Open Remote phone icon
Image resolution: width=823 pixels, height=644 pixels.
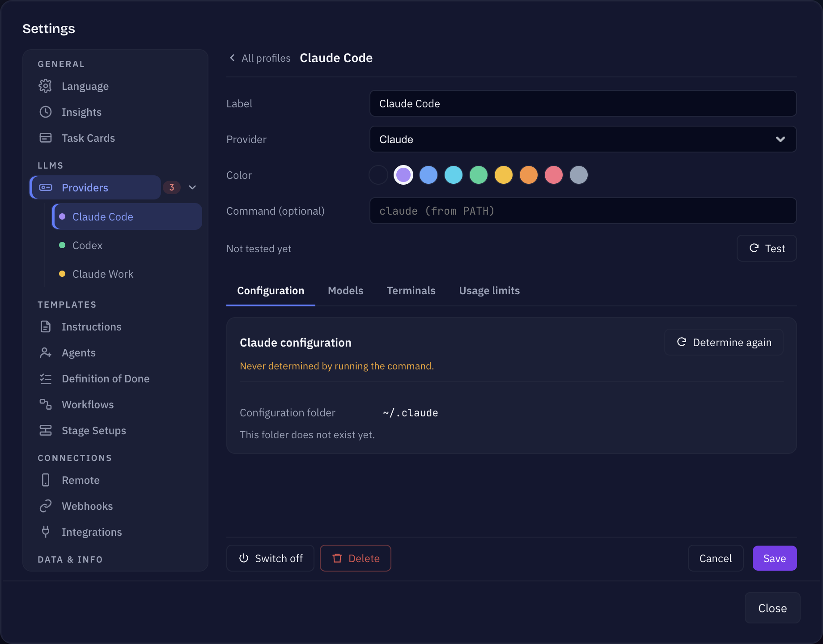click(45, 480)
